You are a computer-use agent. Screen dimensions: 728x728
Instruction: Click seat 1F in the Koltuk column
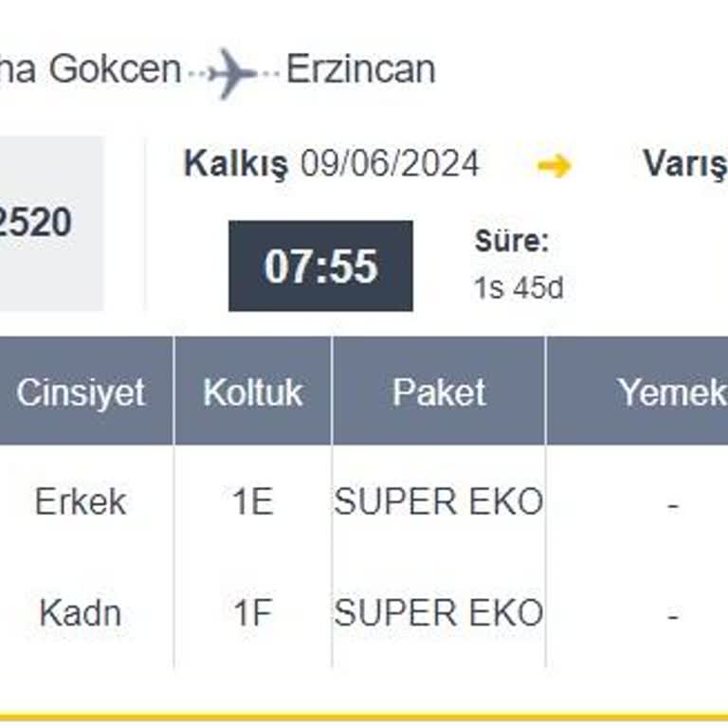pyautogui.click(x=253, y=613)
